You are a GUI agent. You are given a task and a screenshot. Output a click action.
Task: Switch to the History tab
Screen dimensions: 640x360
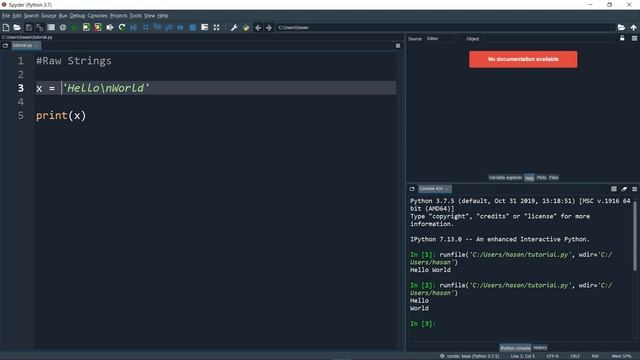tap(540, 348)
